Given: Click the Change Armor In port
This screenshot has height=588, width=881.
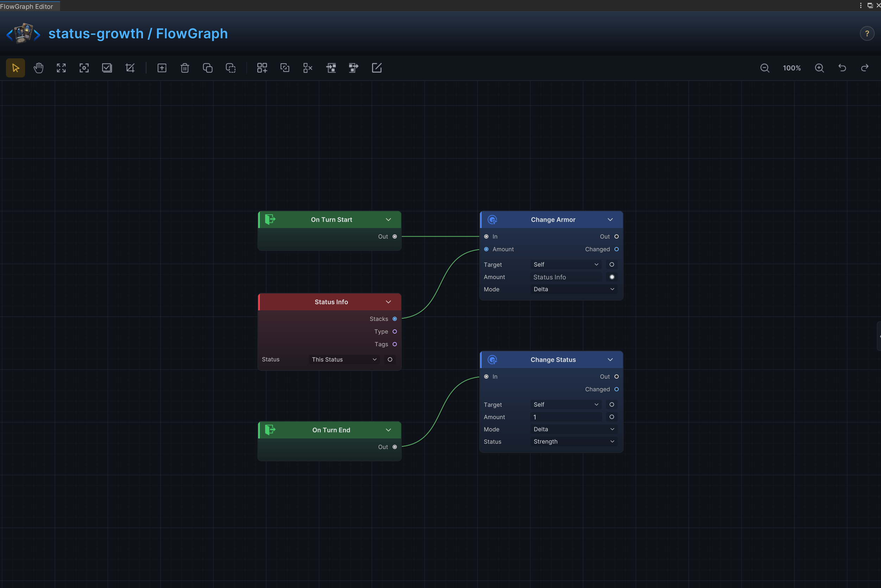Looking at the screenshot, I should [486, 236].
